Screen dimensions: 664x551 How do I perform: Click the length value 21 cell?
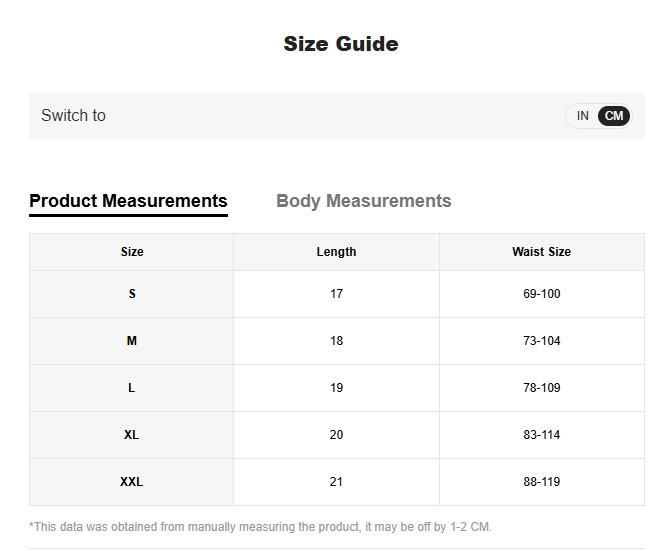pos(336,482)
